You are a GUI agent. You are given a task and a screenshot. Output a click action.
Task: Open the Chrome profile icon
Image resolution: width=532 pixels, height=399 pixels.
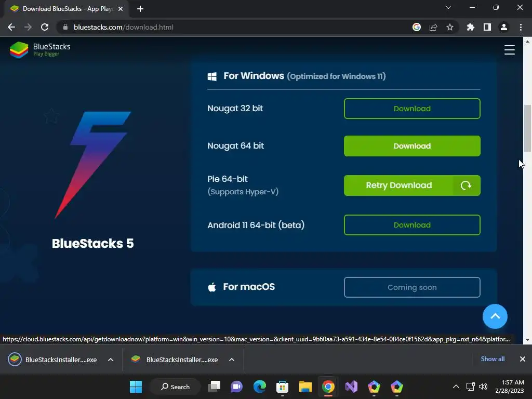point(504,27)
